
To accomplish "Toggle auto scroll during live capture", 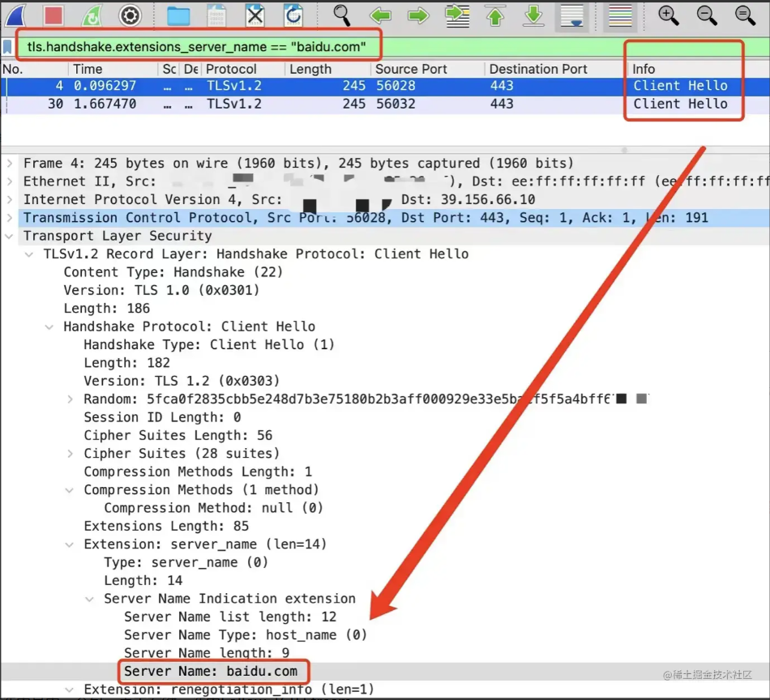I will (572, 15).
